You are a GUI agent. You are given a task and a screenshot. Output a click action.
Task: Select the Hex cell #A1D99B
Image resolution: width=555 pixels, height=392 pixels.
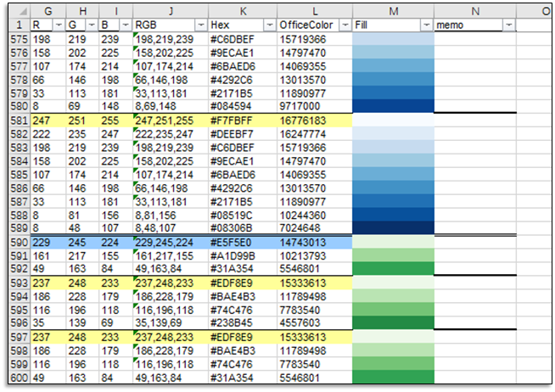pyautogui.click(x=243, y=255)
